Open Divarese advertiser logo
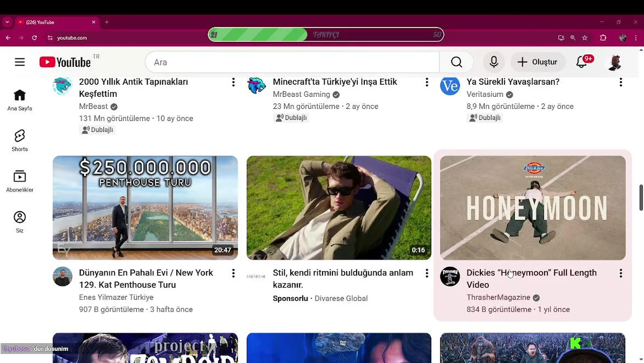 pyautogui.click(x=256, y=276)
